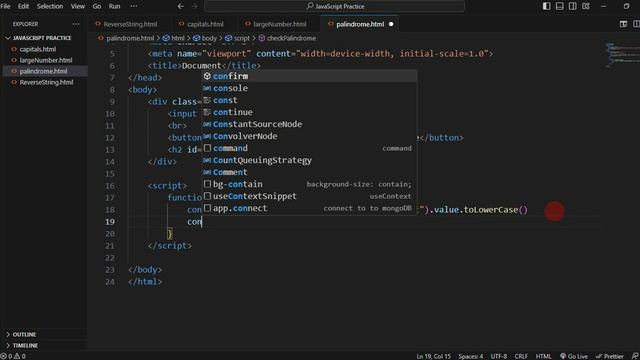Go back with the left arrow

181,6
